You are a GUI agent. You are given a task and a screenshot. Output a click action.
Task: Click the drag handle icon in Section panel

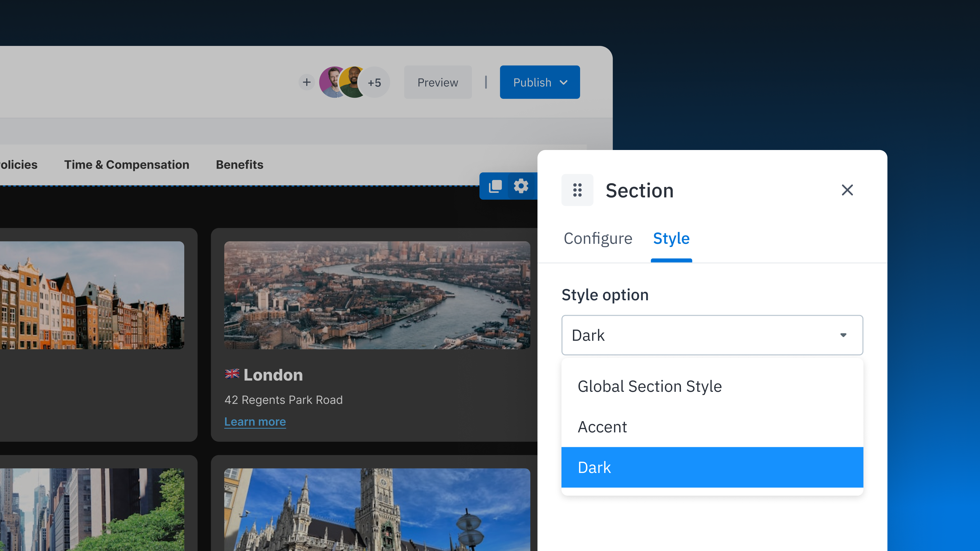coord(577,190)
